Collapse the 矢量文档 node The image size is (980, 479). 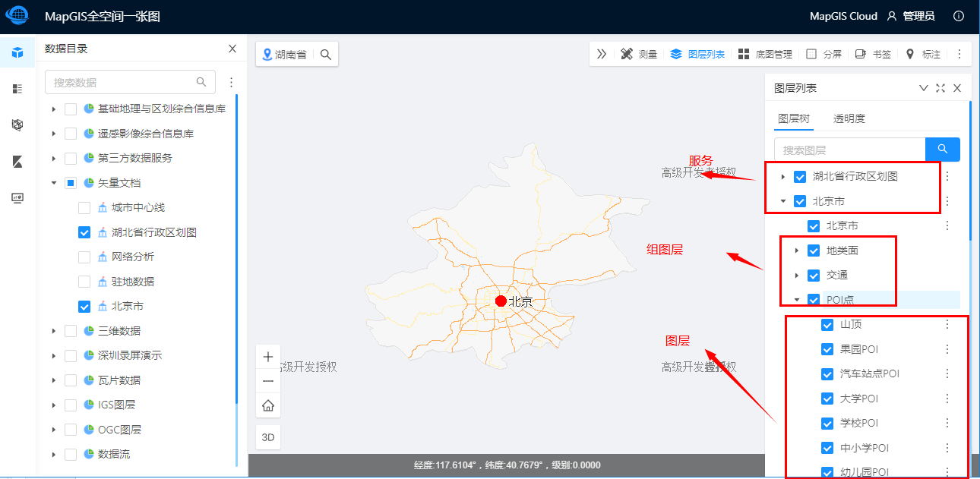54,183
